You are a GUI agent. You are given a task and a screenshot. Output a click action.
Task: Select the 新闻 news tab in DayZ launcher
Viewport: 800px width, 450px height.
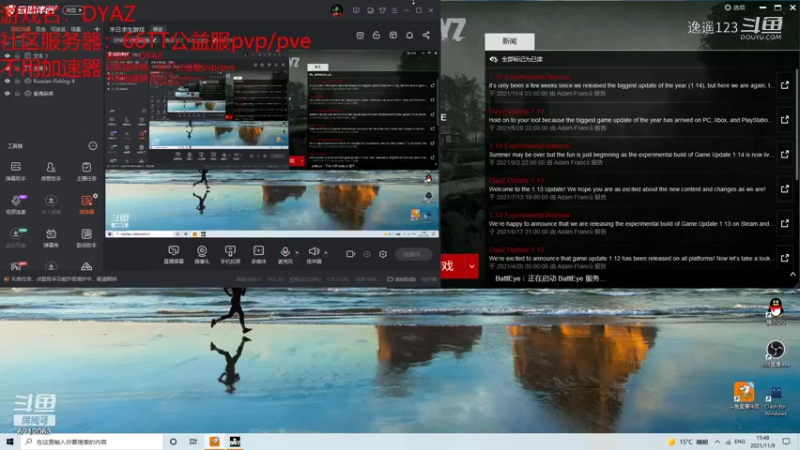pyautogui.click(x=510, y=41)
